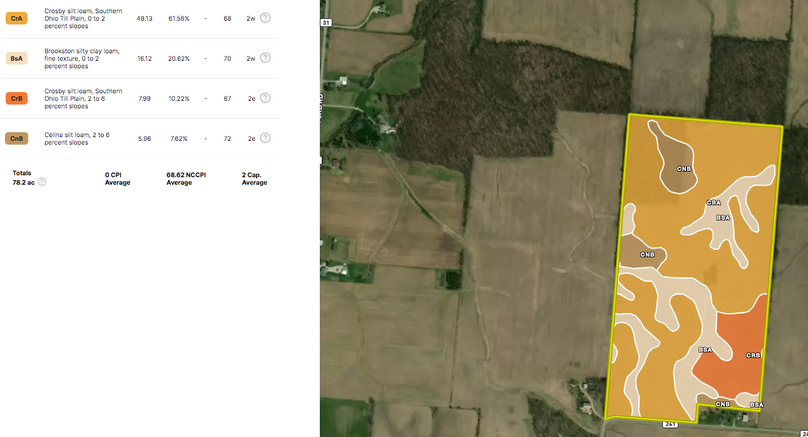Viewport: 808px width, 437px height.
Task: Select the BsA soil code badge
Action: pos(17,58)
